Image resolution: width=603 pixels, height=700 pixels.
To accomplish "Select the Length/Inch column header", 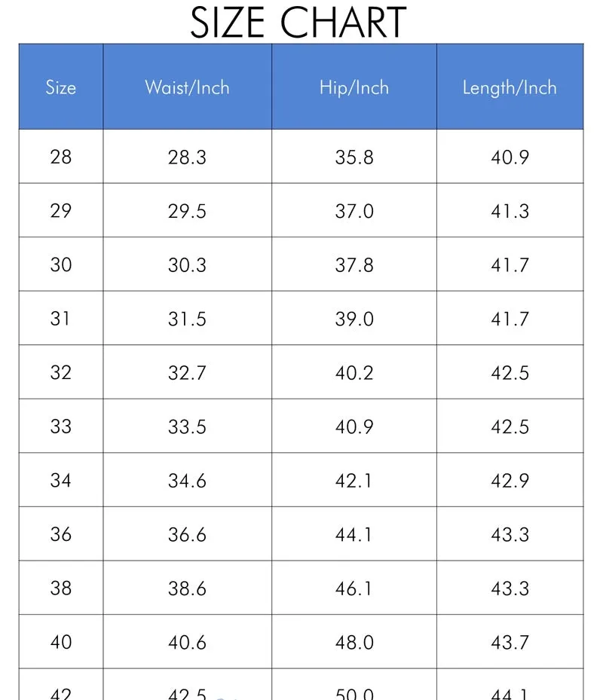I will pos(510,87).
